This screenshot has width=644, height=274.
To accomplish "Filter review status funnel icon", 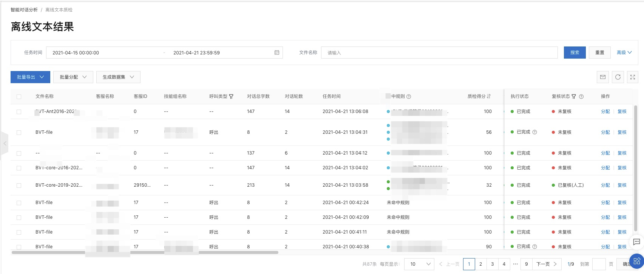I will 574,96.
